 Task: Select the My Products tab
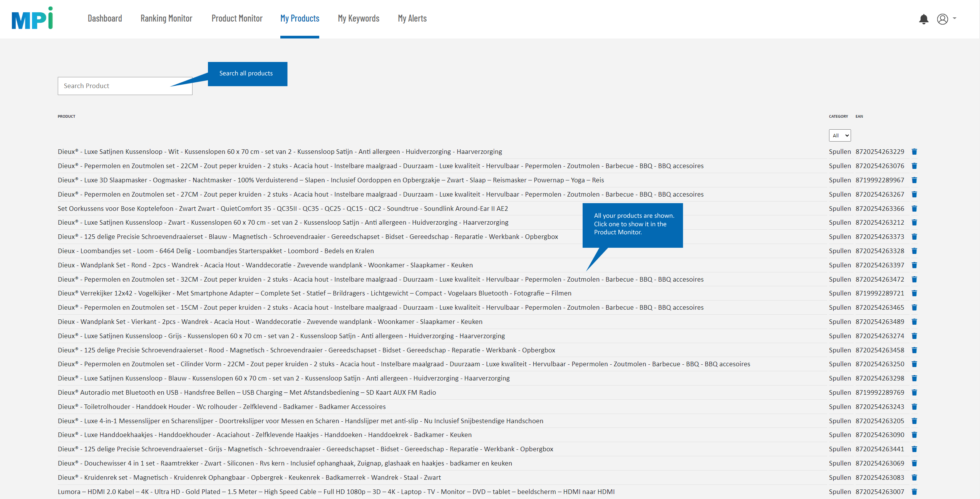click(300, 18)
